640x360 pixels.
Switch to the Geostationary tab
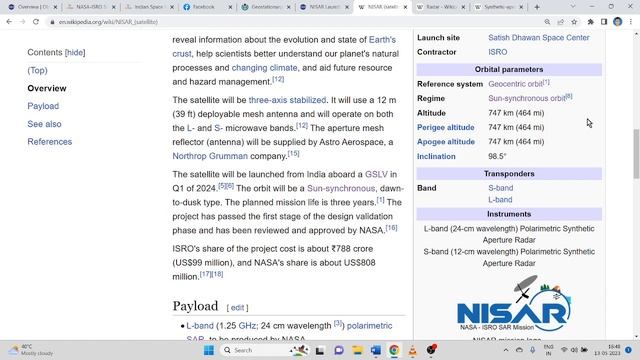265,7
